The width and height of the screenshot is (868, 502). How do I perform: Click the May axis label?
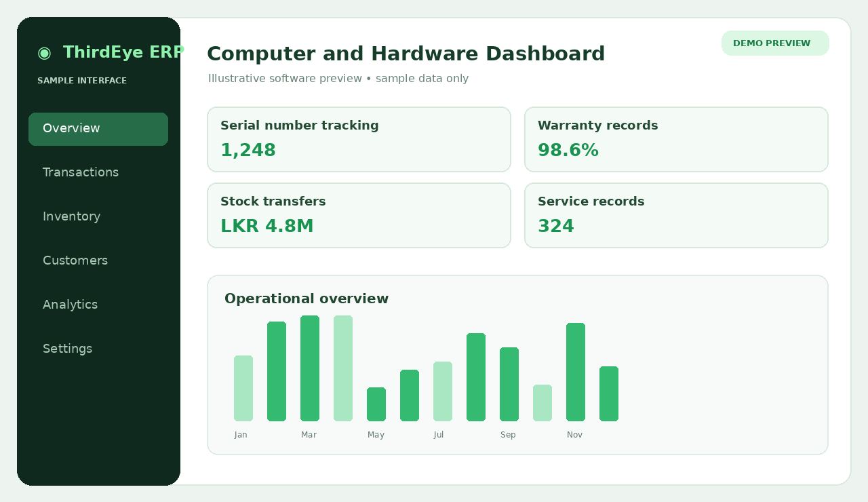376,435
